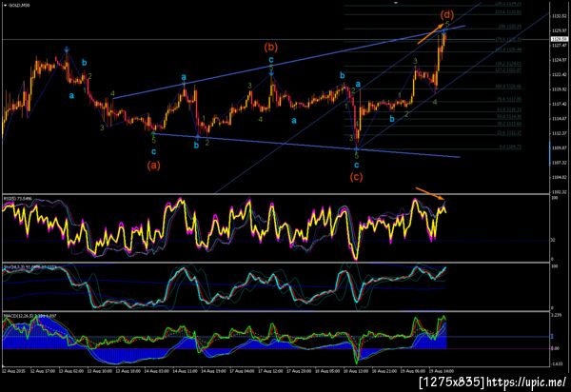Click the 1124.97 price axis label
The image size is (571, 392).
click(x=560, y=60)
